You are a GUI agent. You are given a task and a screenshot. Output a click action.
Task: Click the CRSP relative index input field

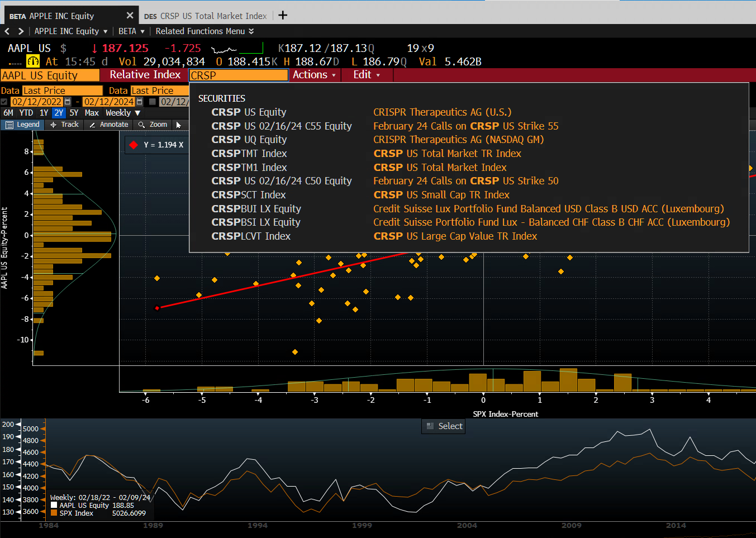tap(239, 75)
